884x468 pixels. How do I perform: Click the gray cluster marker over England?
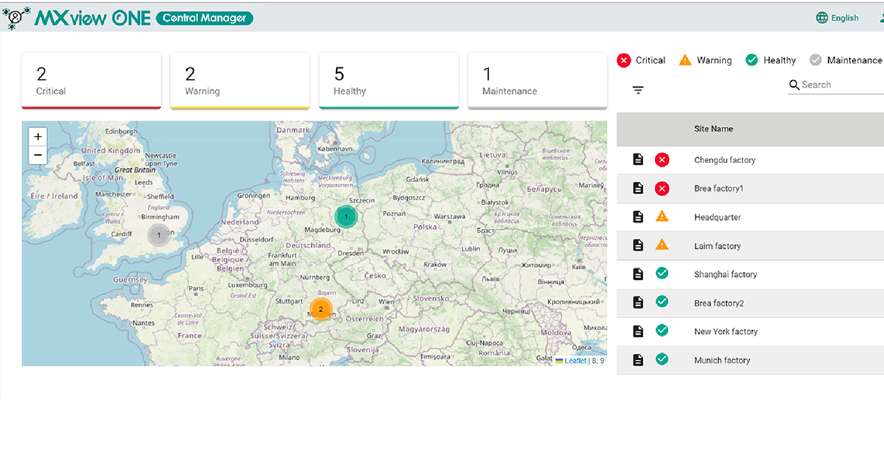click(158, 235)
